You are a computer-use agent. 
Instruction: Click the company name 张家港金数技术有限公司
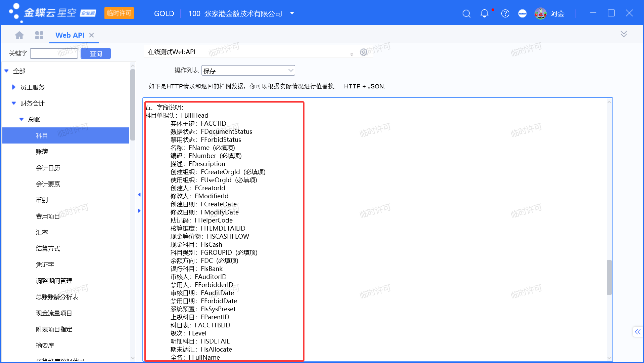point(243,13)
